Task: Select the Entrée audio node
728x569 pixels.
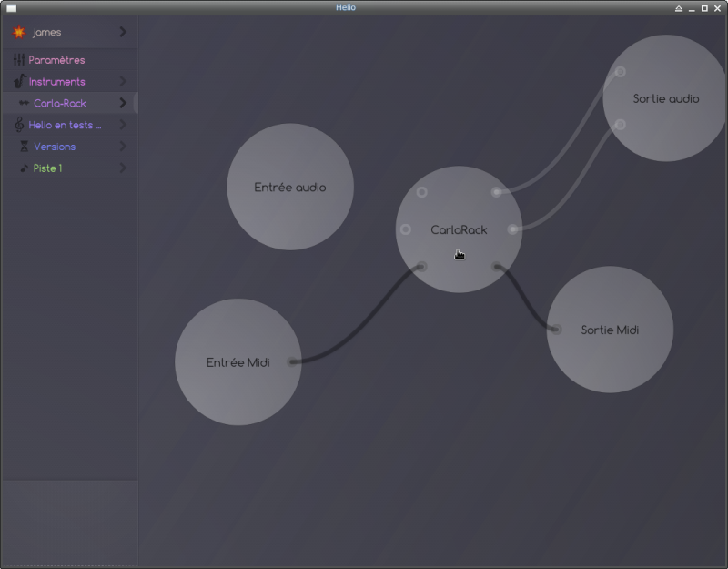Action: (290, 187)
